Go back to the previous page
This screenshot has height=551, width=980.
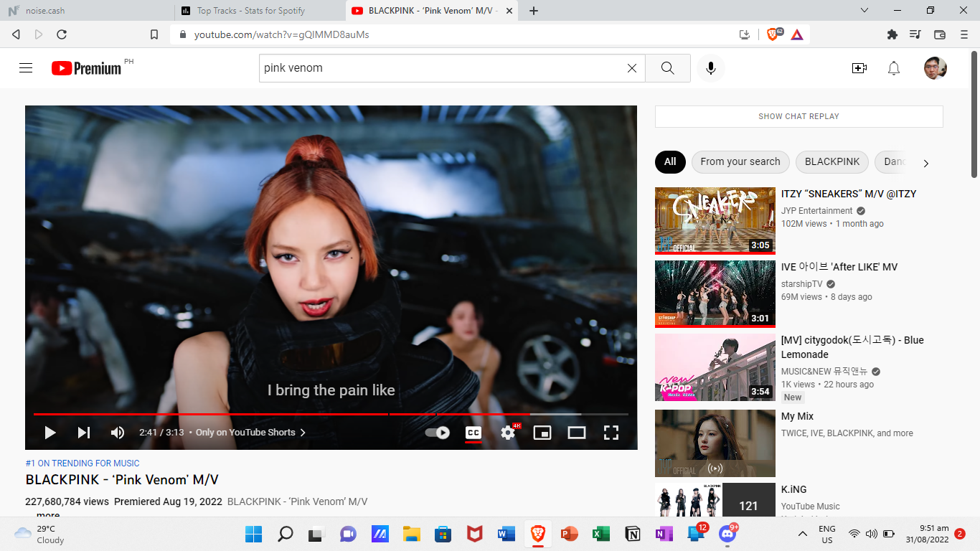click(x=17, y=34)
